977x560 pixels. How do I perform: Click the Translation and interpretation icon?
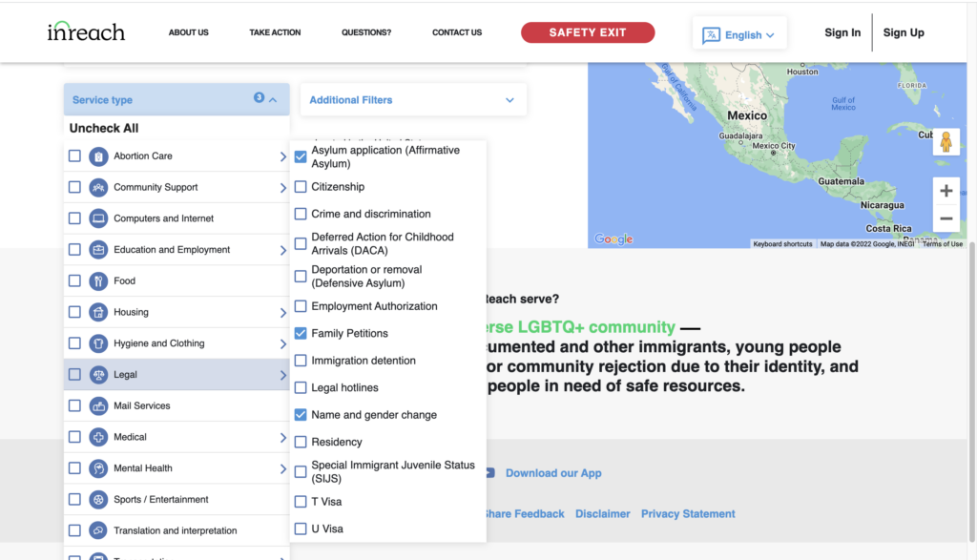pyautogui.click(x=98, y=530)
